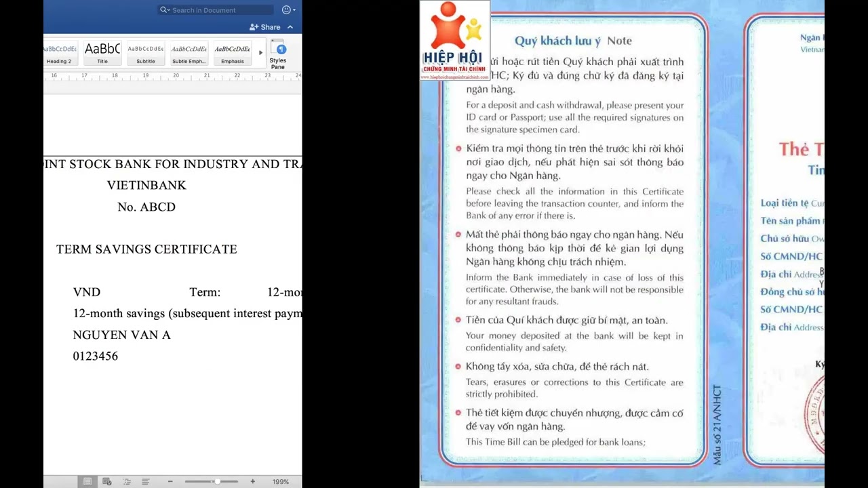This screenshot has width=868, height=488.
Task: Click the search magnifier icon in Word
Action: click(x=164, y=10)
